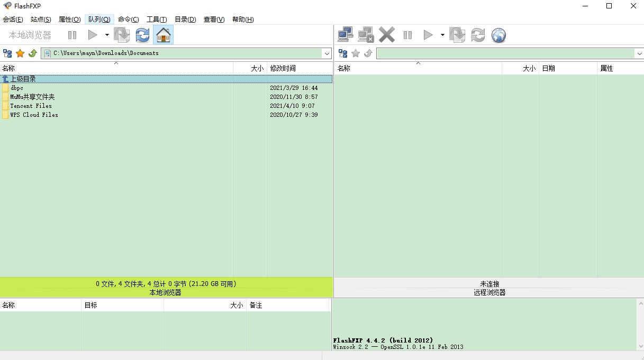Viewport: 644px width, 360px height.
Task: Click the local pane transfer files icon
Action: pos(122,35)
